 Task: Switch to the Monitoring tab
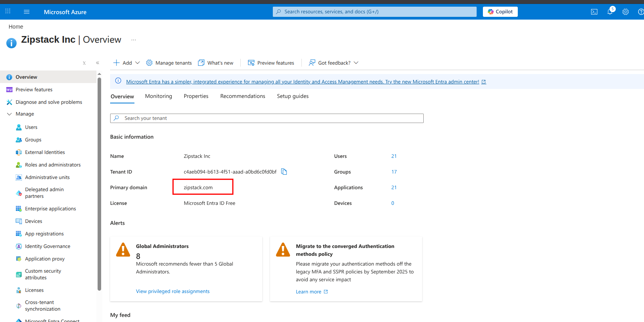(158, 96)
